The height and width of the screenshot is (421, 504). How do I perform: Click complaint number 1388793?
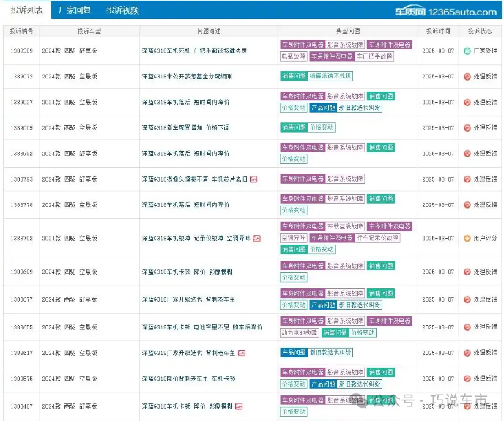click(x=21, y=179)
